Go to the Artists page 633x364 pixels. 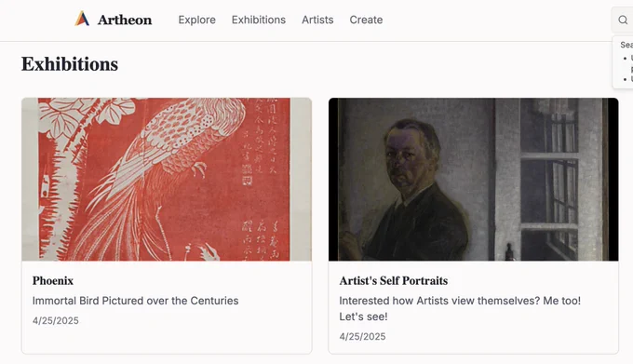pos(317,20)
